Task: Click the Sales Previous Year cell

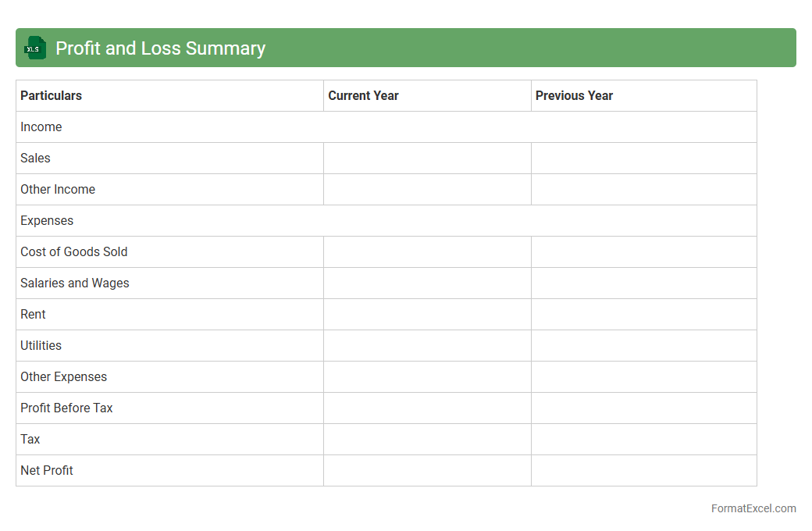Action: tap(643, 158)
